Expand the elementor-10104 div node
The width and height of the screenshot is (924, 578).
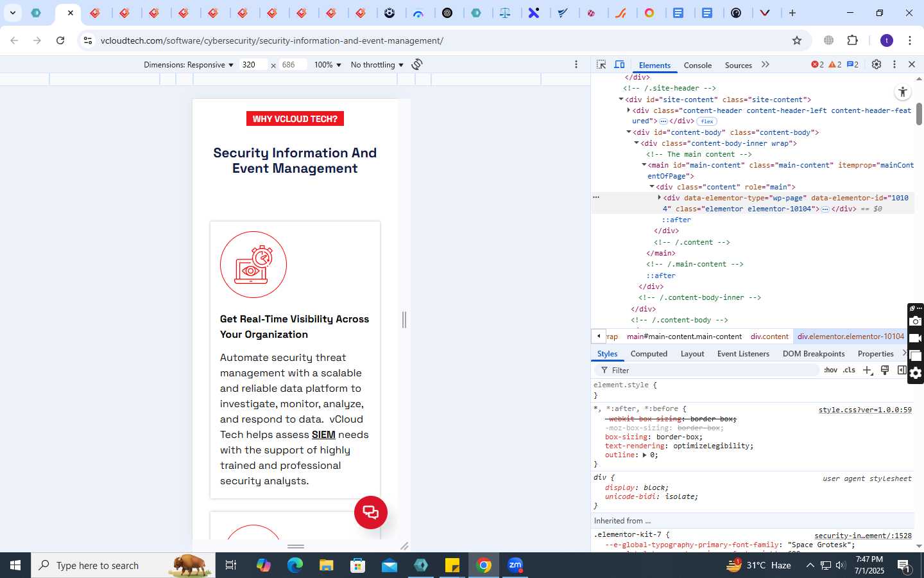[659, 198]
